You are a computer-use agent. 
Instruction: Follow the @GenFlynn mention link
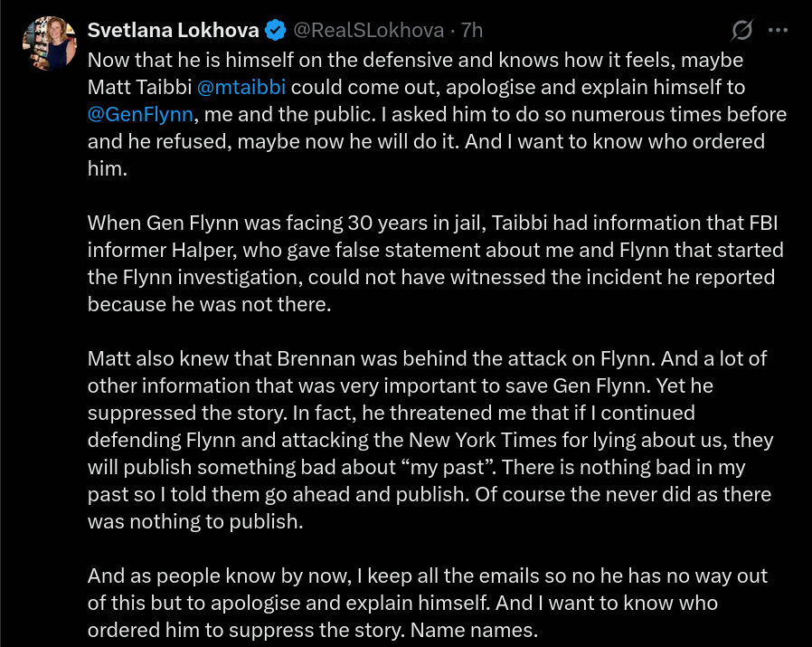[x=140, y=114]
